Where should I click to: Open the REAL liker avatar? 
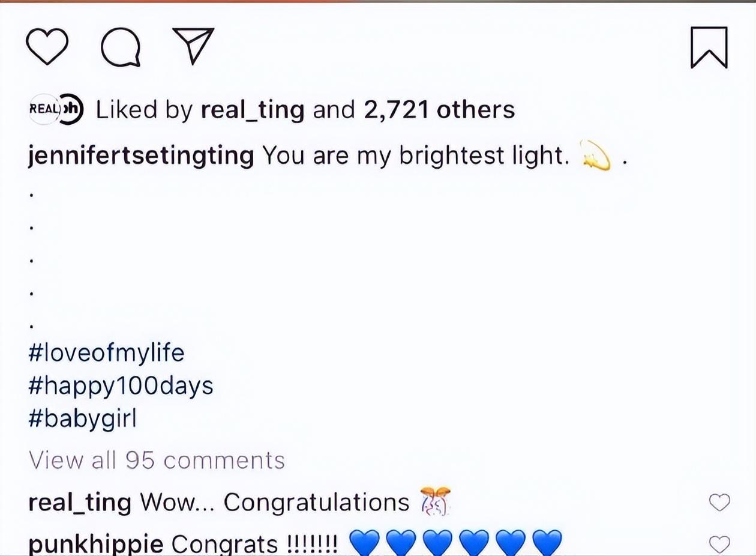43,110
